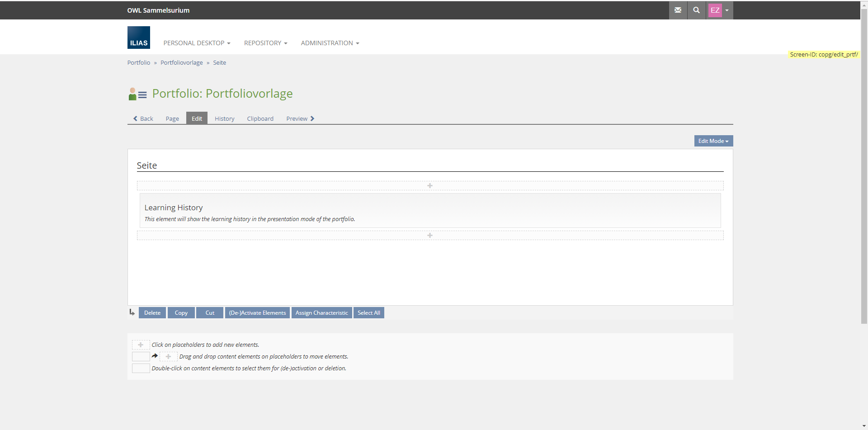Click the portfolio icon beside title
868x430 pixels.
pos(137,94)
